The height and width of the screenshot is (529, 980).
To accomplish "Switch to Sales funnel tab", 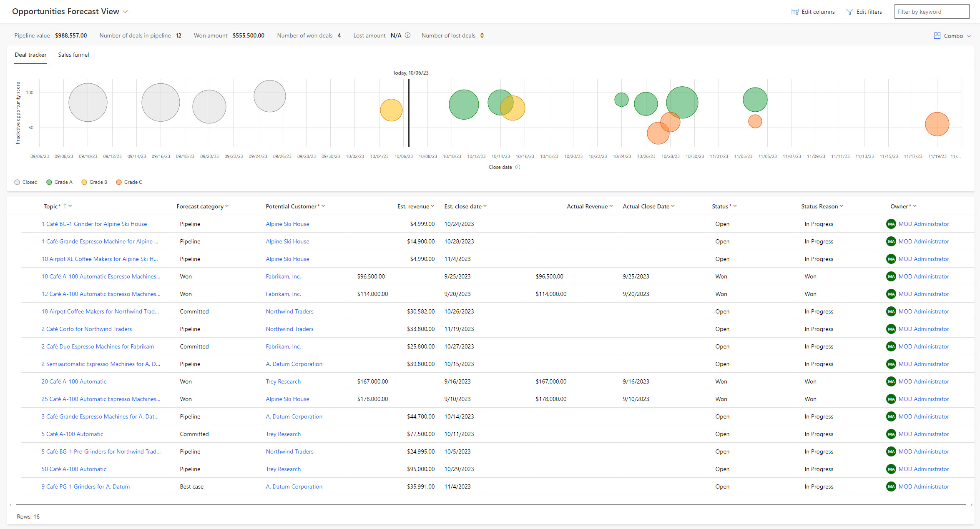I will tap(73, 55).
